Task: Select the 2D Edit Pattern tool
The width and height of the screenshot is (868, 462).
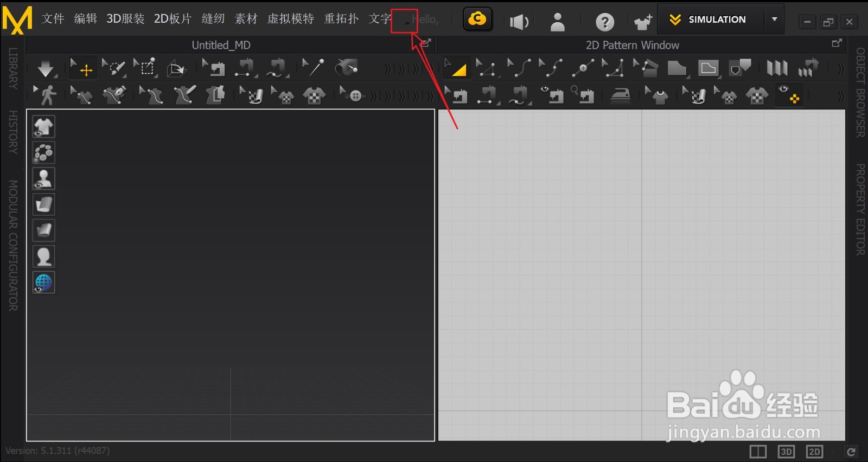Action: (x=486, y=68)
